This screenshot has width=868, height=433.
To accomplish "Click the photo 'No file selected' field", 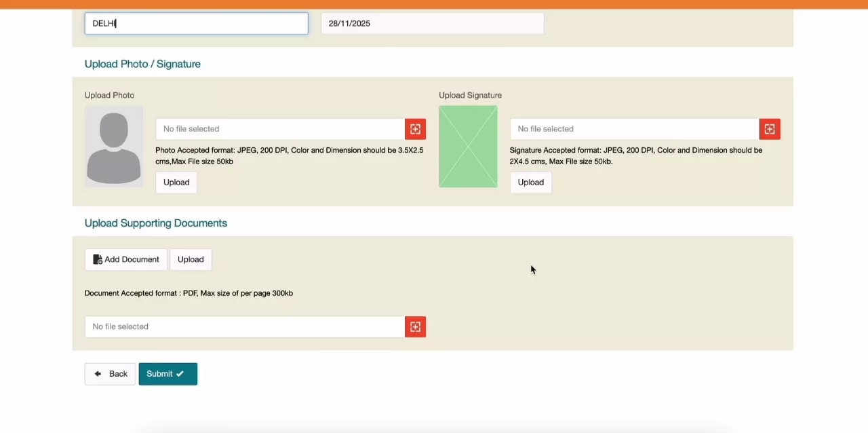I will coord(279,129).
